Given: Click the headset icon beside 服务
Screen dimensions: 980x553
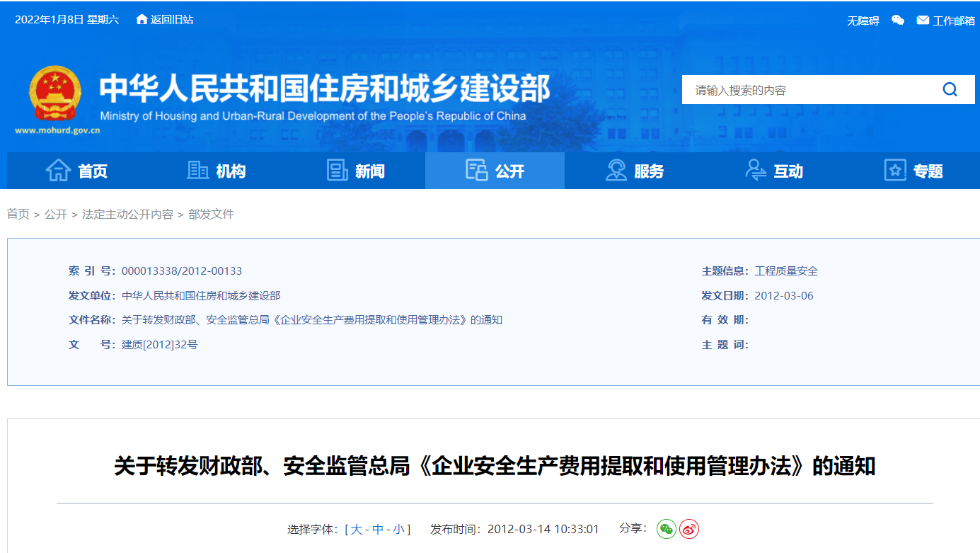Looking at the screenshot, I should coord(616,170).
